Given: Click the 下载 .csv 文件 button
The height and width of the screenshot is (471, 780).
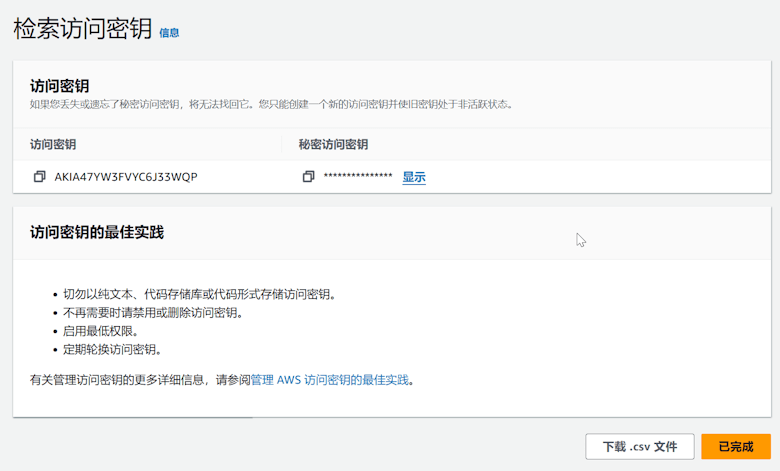Looking at the screenshot, I should point(639,447).
